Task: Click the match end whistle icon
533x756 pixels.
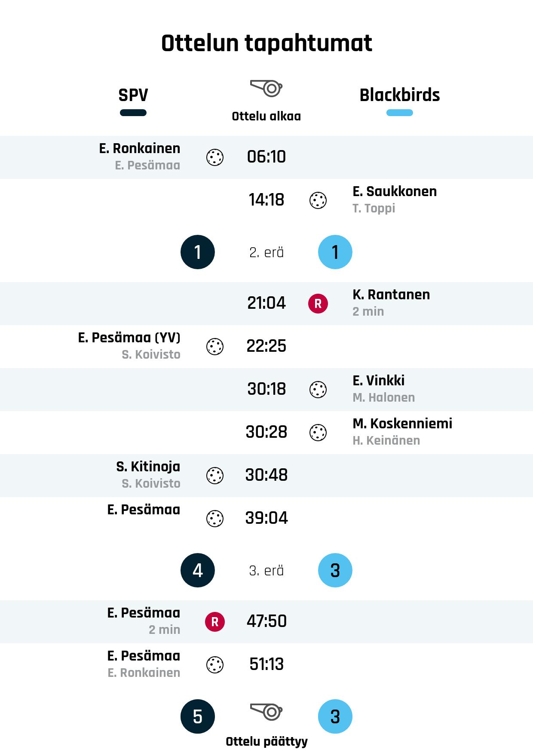Action: pyautogui.click(x=266, y=712)
